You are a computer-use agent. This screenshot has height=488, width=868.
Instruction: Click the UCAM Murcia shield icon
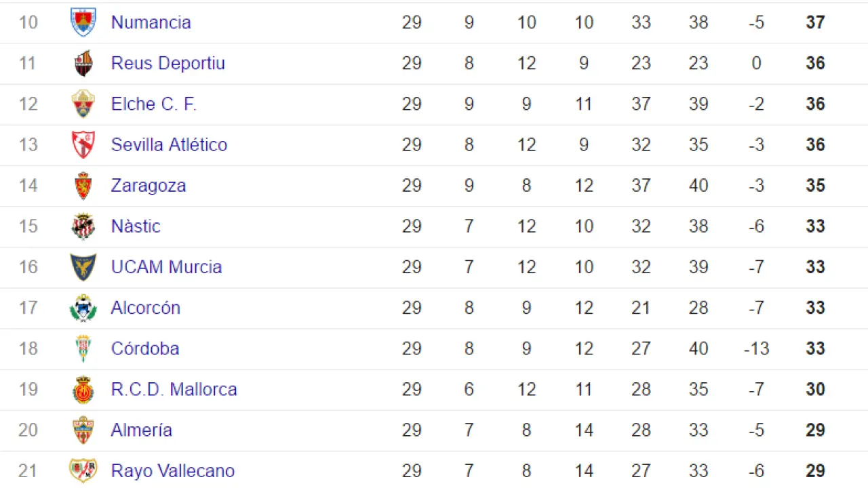point(83,267)
